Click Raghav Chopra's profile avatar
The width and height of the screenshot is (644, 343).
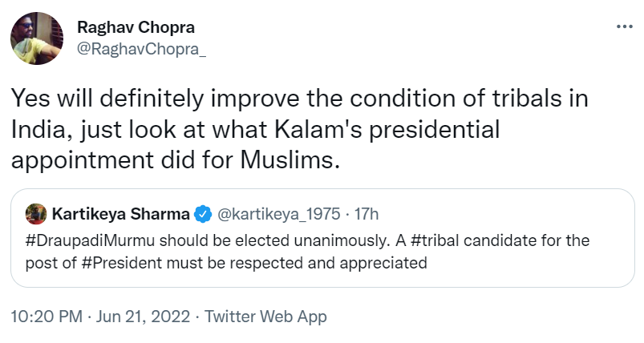[37, 38]
